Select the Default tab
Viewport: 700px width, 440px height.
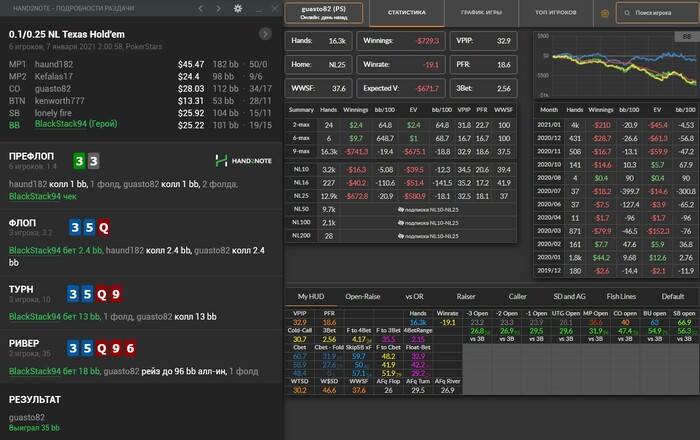point(673,296)
